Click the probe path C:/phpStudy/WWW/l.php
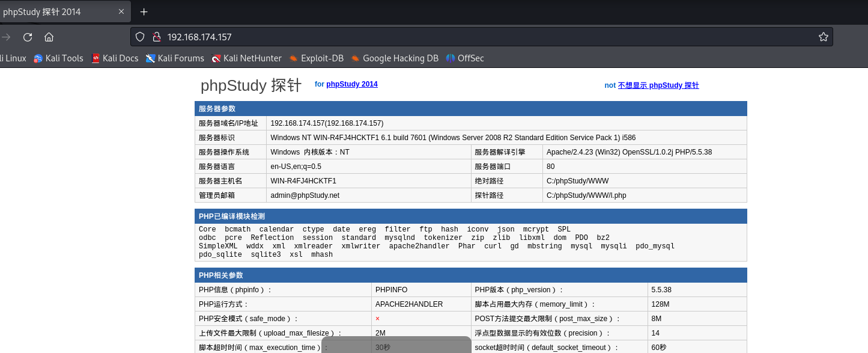This screenshot has width=868, height=353. tap(586, 195)
